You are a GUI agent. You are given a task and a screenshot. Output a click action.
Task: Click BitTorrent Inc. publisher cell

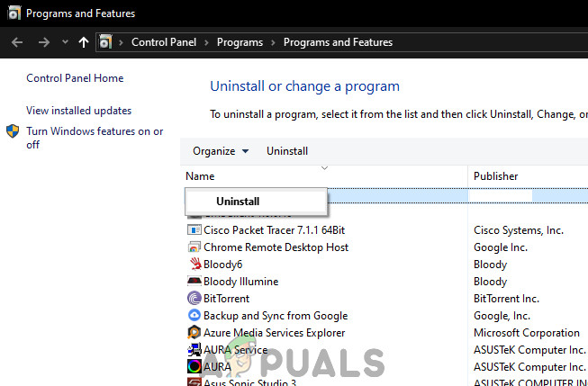(x=506, y=299)
